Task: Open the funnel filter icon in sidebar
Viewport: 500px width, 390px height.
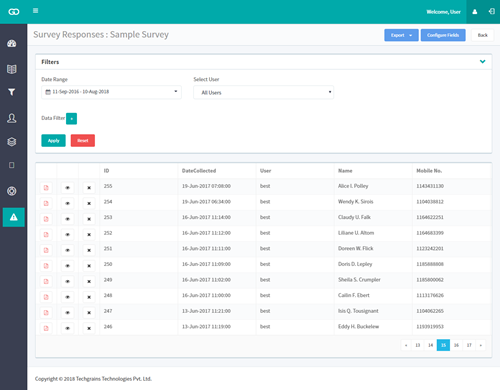Action: tap(12, 92)
